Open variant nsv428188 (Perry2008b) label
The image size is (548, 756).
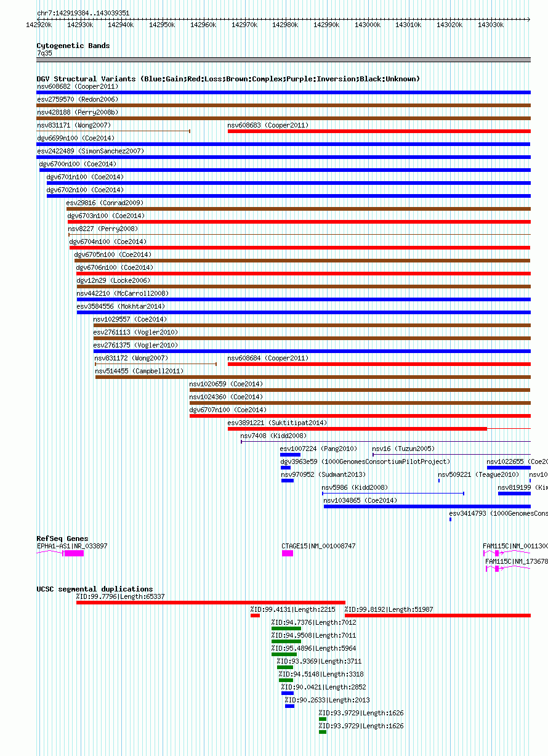(x=78, y=112)
